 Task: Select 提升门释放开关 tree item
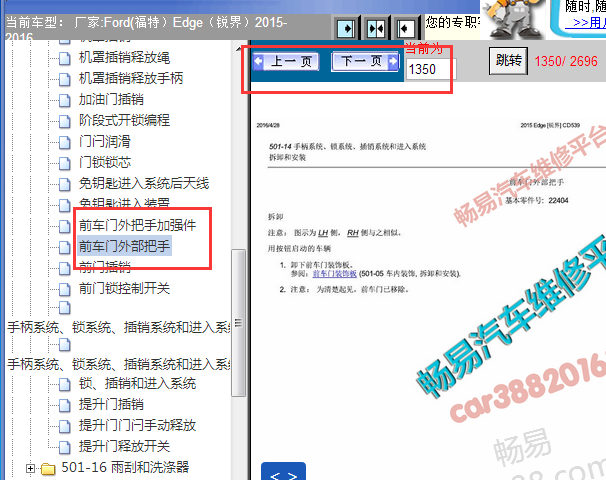[x=124, y=446]
